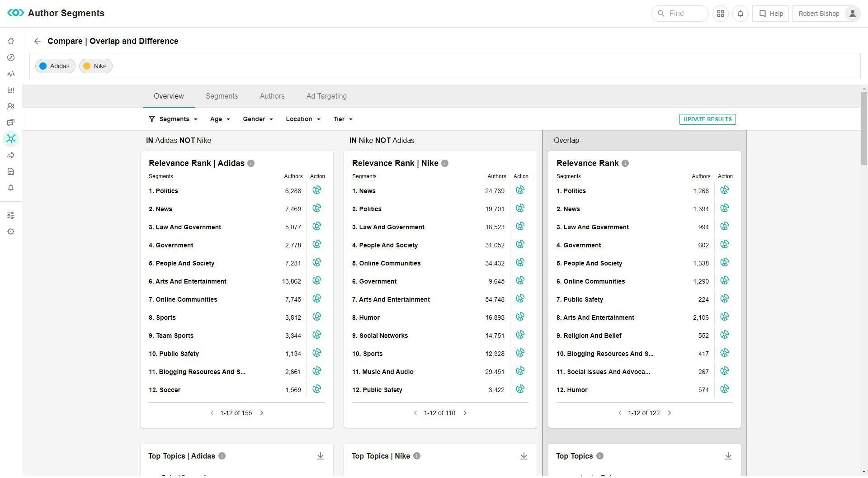Go to next page of Nike segments
The image size is (868, 478).
465,413
